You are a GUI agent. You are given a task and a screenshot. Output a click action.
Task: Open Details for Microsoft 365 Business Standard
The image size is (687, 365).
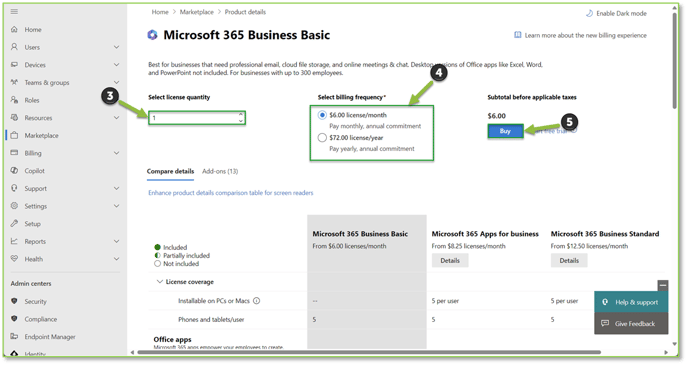tap(569, 260)
